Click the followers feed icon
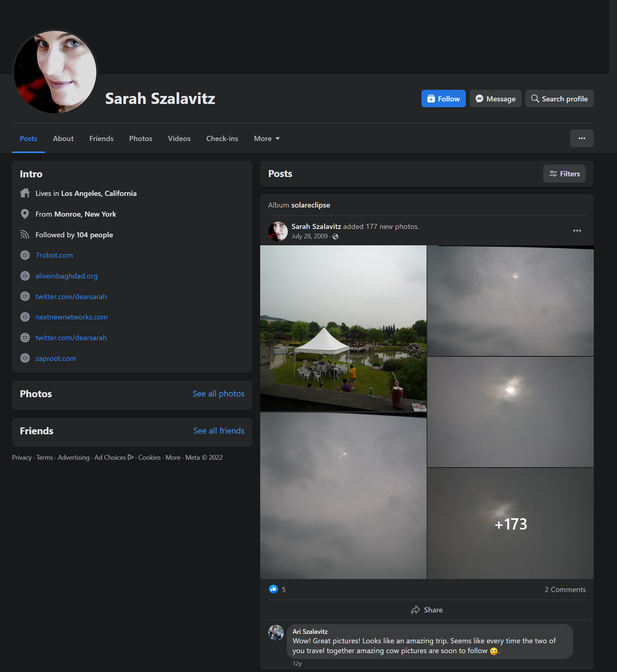 click(25, 235)
